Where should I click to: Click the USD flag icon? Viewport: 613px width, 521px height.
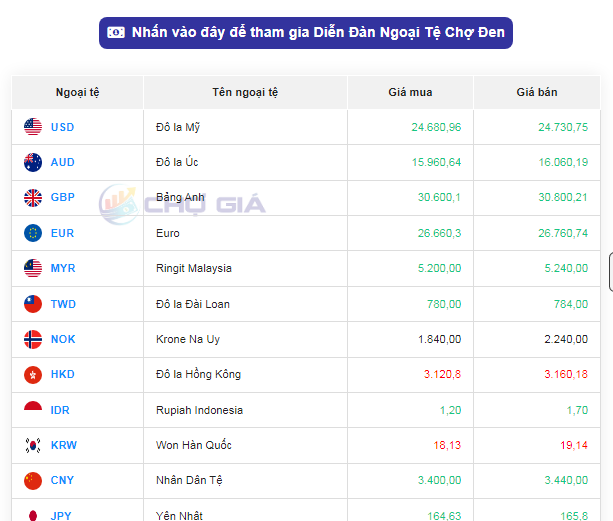click(33, 127)
